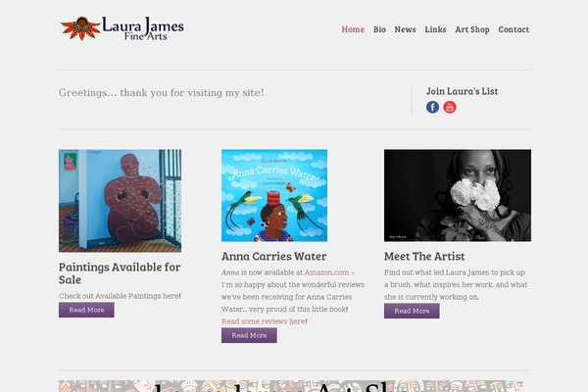Open the Contact page

click(x=514, y=29)
